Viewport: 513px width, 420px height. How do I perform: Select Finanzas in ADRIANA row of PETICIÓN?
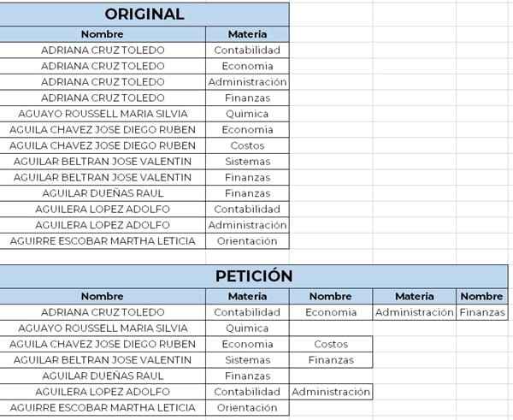482,312
